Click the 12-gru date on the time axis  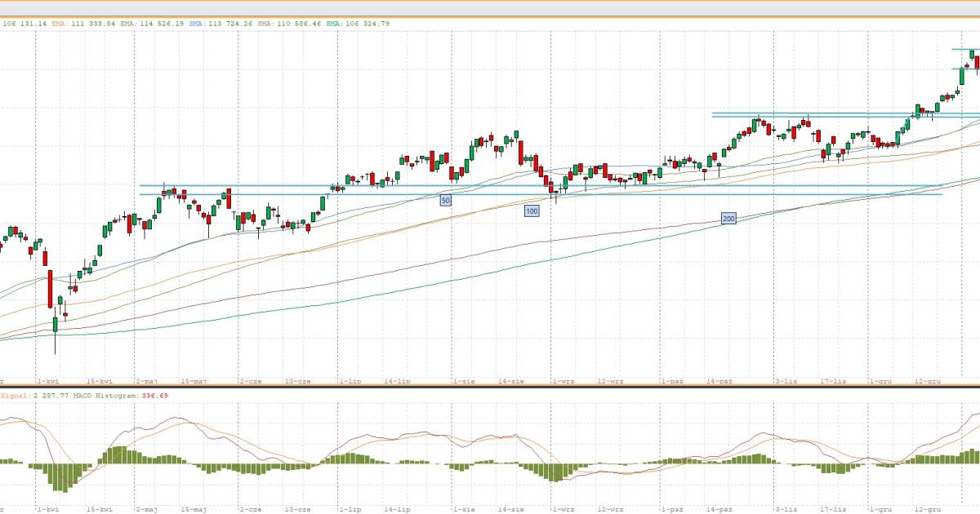click(x=928, y=381)
